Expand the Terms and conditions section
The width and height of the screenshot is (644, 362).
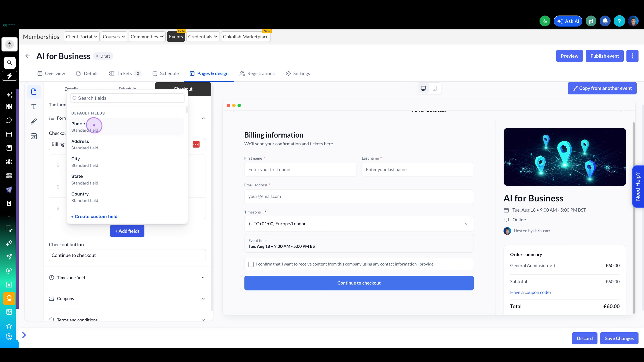tap(127, 319)
